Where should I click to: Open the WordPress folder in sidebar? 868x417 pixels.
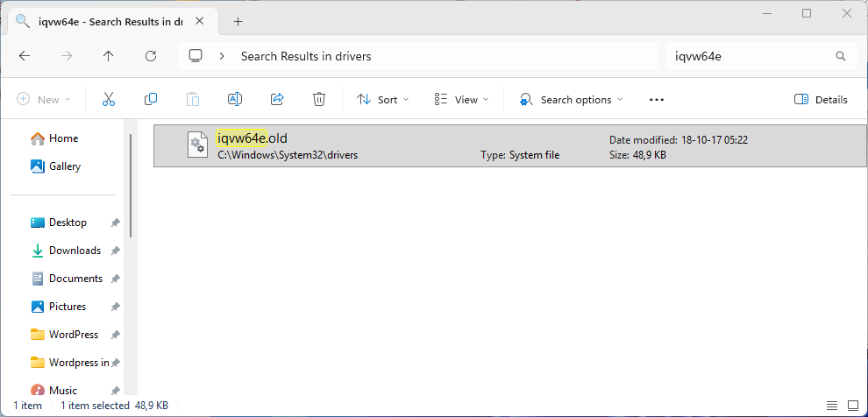73,335
